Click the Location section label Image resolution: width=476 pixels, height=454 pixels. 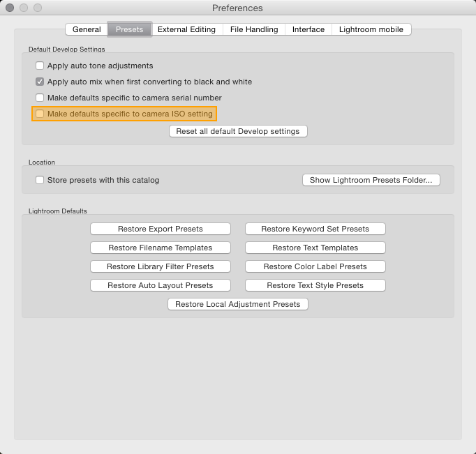pyautogui.click(x=42, y=162)
